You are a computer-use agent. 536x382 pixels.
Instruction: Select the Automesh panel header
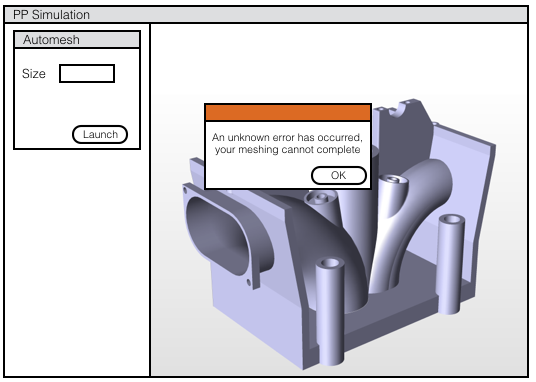[x=77, y=40]
